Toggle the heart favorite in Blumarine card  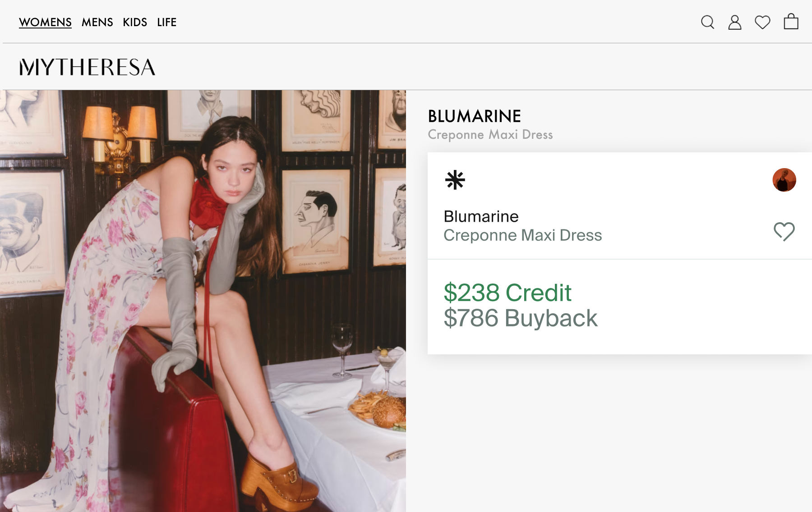pyautogui.click(x=784, y=232)
